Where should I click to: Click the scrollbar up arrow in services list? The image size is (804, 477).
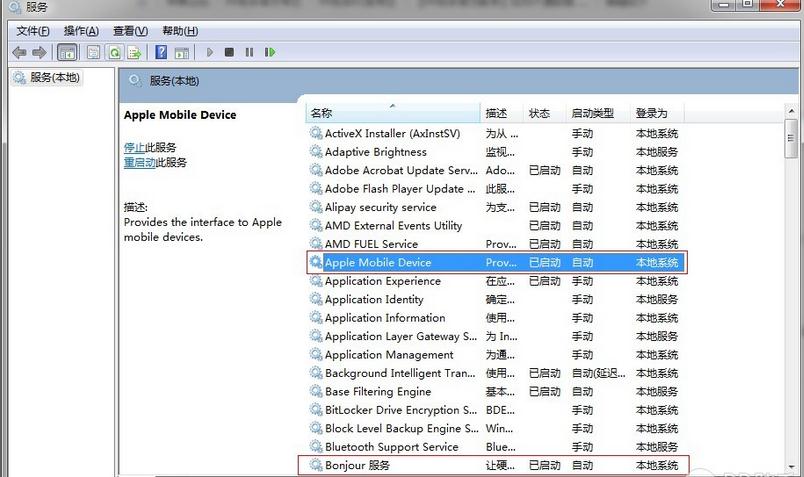click(792, 113)
